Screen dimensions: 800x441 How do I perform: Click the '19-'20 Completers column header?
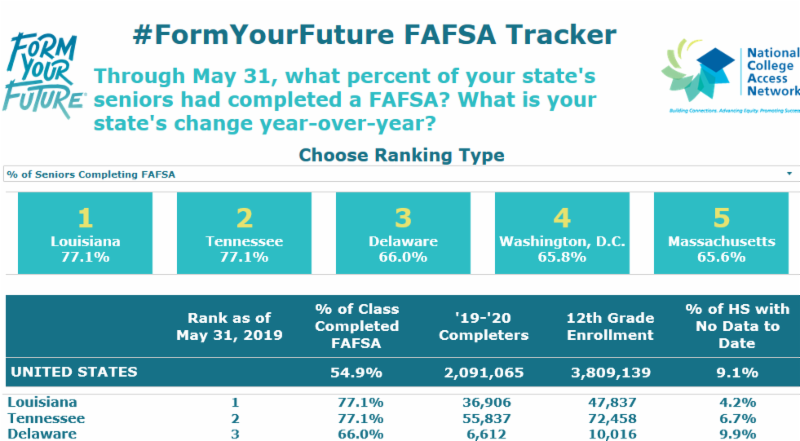pos(487,326)
